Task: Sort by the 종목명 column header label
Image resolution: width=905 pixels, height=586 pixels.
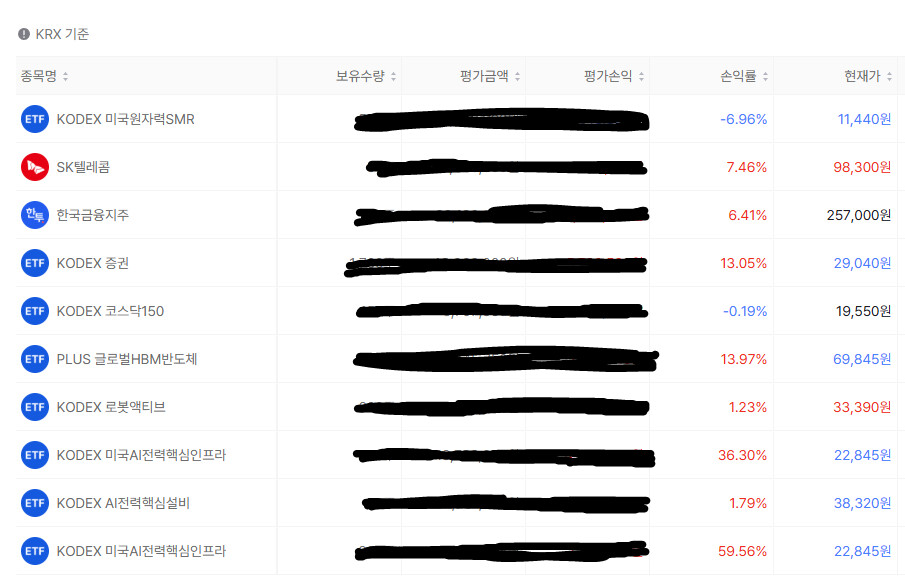Action: (39, 76)
